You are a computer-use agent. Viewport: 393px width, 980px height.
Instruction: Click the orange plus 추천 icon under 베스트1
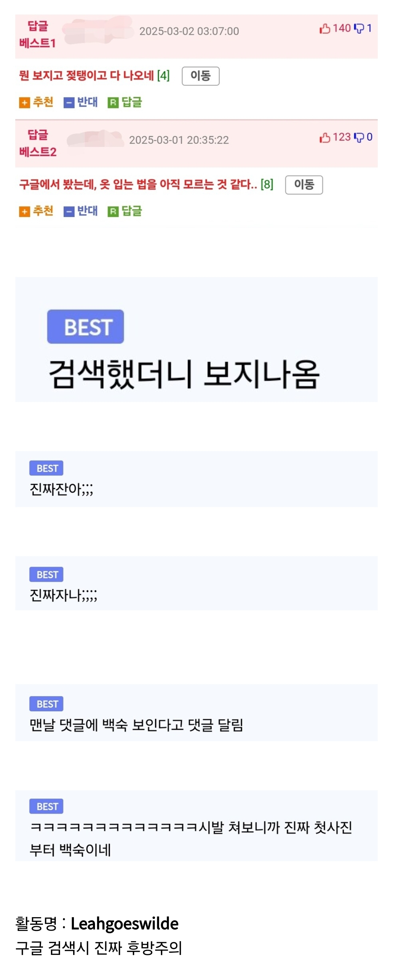[24, 103]
